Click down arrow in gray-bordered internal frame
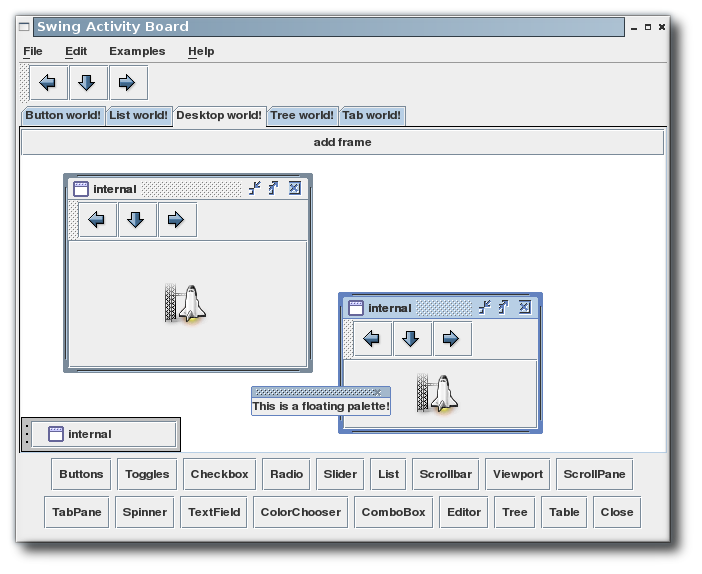Image resolution: width=702 pixels, height=574 pixels. coord(137,219)
